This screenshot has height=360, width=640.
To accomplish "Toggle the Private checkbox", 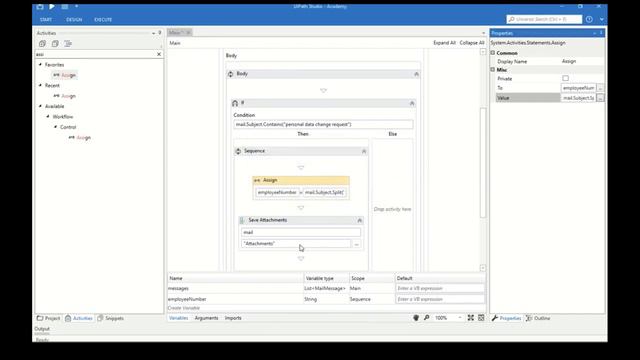I will click(565, 78).
